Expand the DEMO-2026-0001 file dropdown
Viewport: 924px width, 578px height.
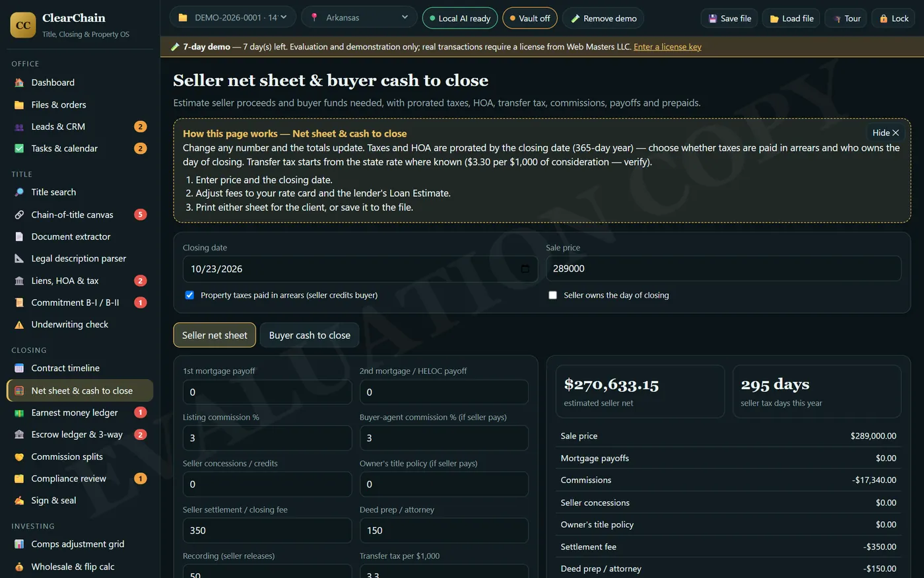pyautogui.click(x=232, y=18)
